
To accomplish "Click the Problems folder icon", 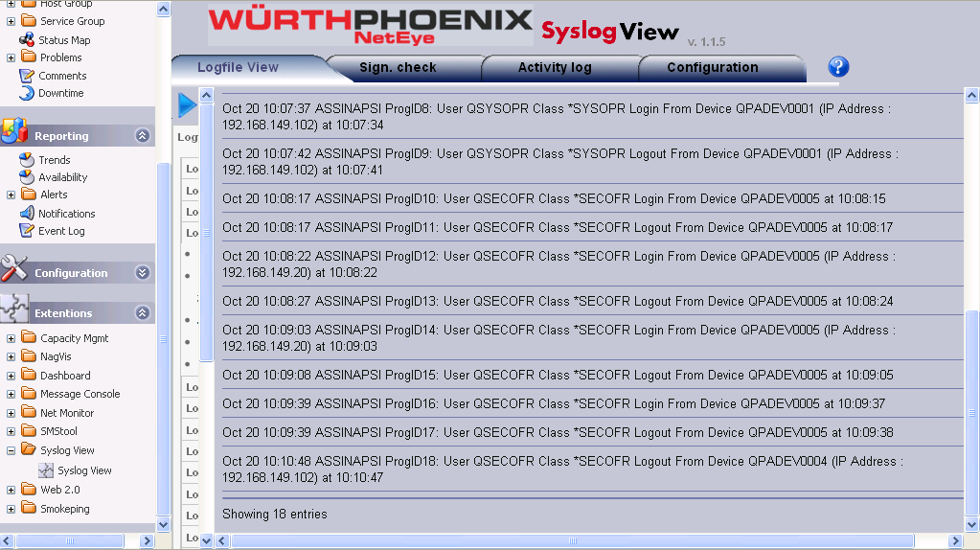I will 29,57.
